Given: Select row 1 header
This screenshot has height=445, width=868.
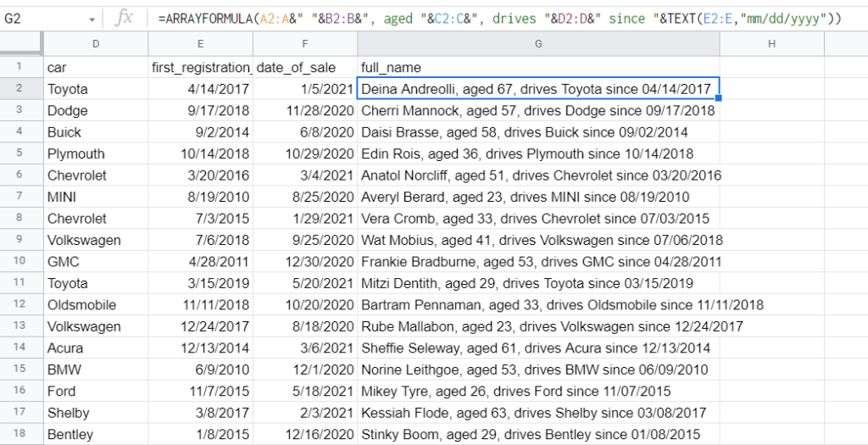Looking at the screenshot, I should point(19,67).
